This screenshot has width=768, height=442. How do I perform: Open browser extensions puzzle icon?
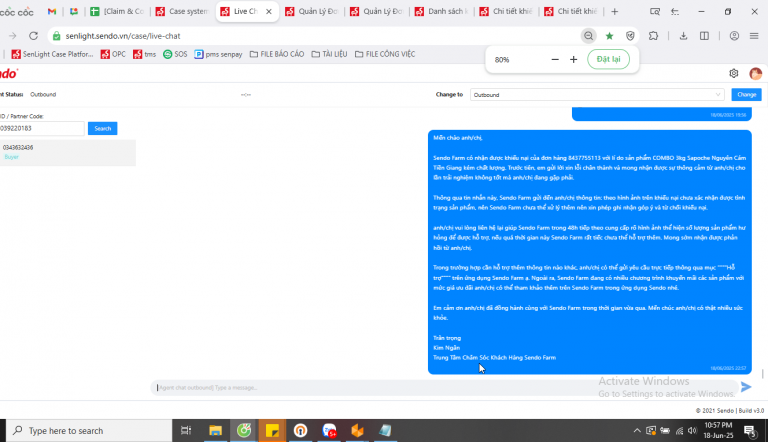click(x=653, y=36)
